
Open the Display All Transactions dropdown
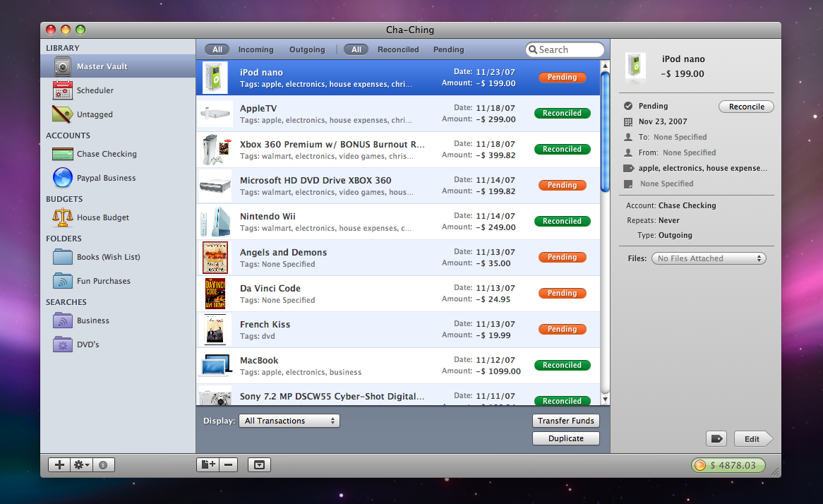(289, 421)
